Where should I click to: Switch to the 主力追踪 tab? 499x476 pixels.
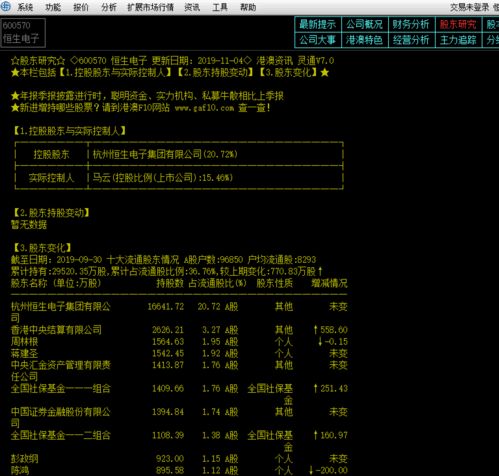[458, 40]
